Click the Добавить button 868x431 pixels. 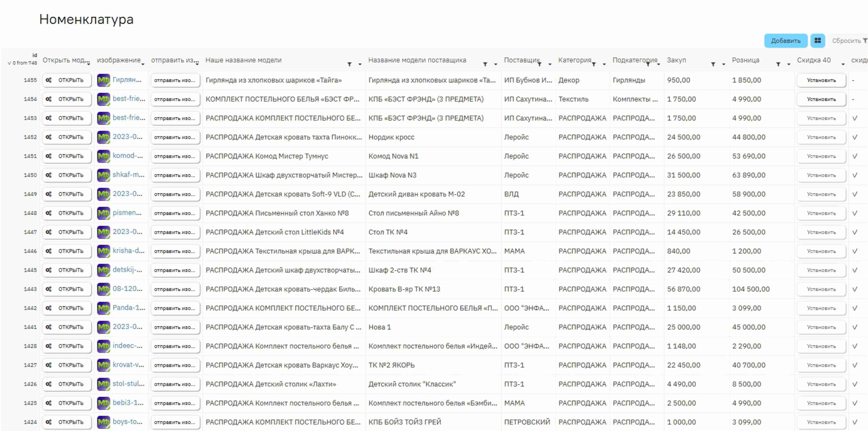(785, 40)
